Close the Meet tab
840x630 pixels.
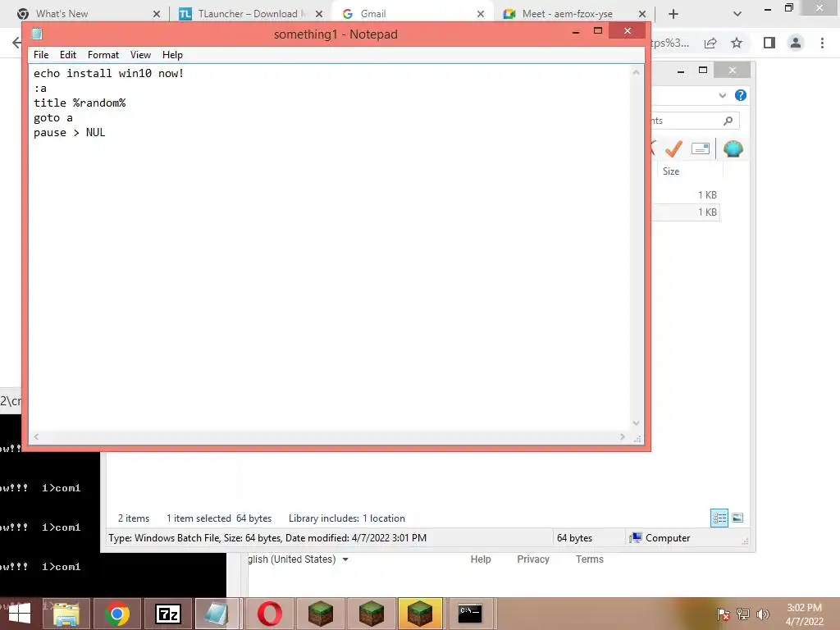(x=642, y=14)
